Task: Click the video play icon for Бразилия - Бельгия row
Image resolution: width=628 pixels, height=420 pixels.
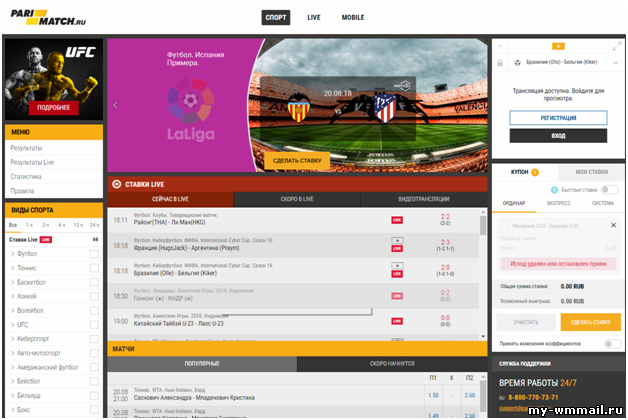Action: coord(397,265)
